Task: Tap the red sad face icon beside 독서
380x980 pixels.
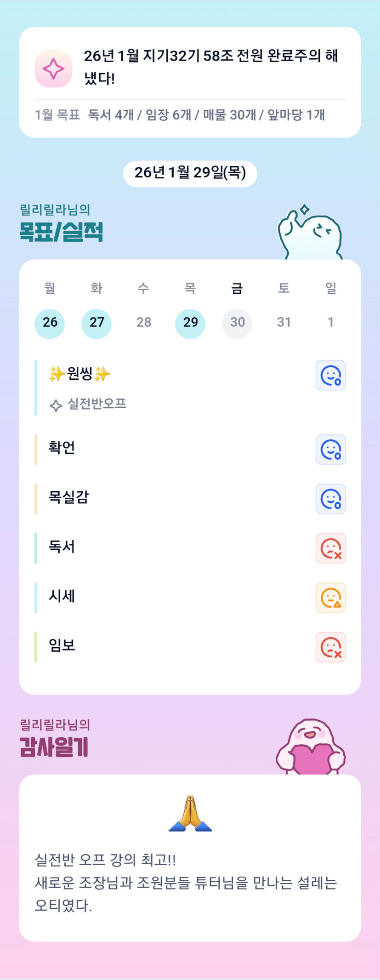Action: click(x=330, y=548)
